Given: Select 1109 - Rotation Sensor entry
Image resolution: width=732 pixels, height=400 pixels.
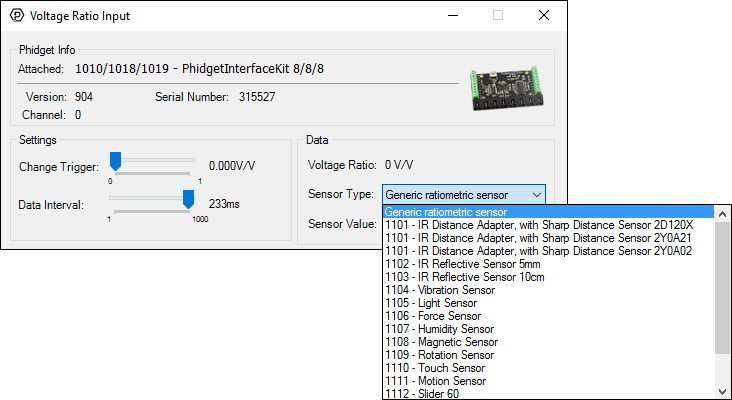Looking at the screenshot, I should tap(549, 355).
